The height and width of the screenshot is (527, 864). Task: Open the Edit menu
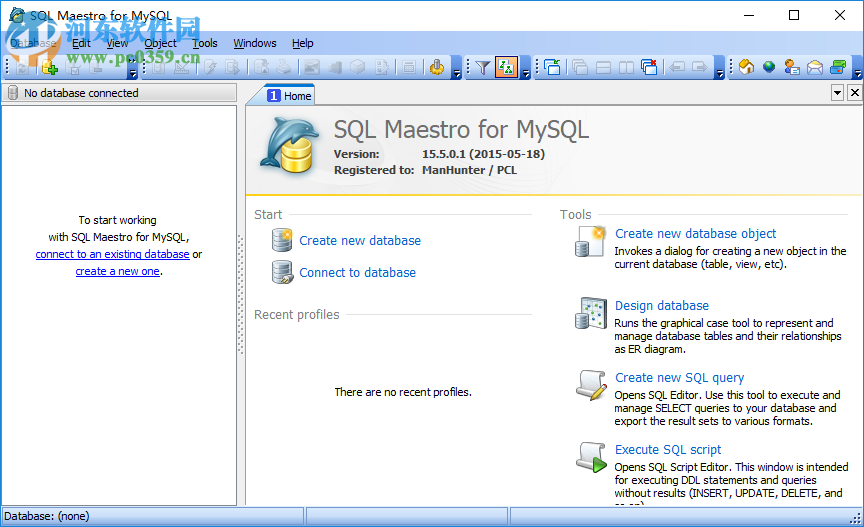pyautogui.click(x=81, y=43)
